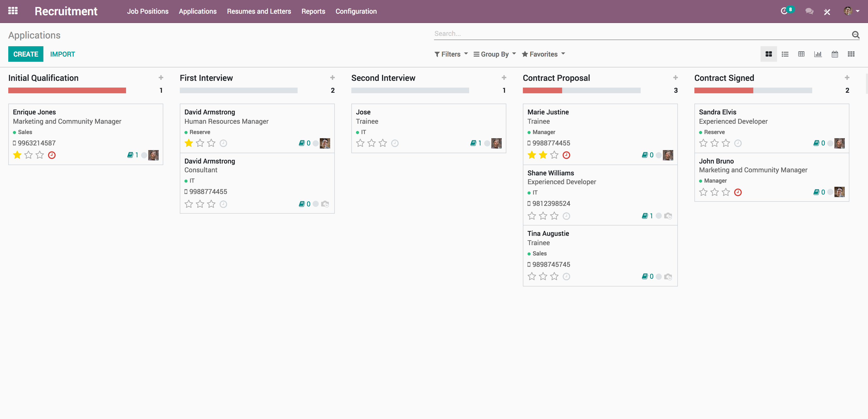The height and width of the screenshot is (419, 868).
Task: Click the placeholder camera avatar on Tina Augustie card
Action: (x=668, y=277)
